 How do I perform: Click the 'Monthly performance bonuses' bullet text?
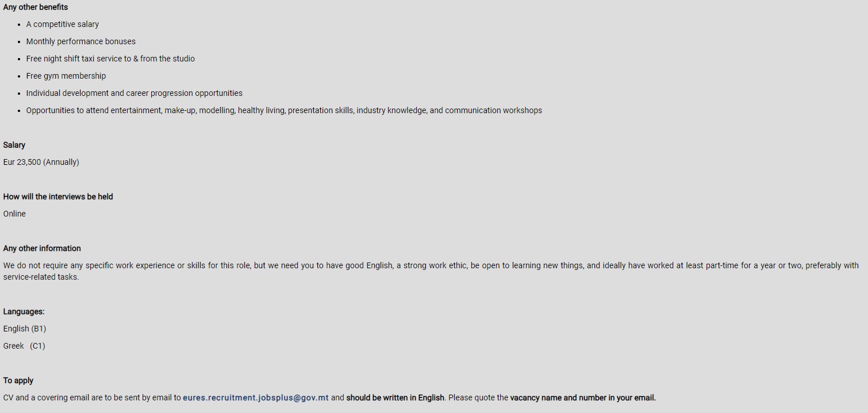pyautogui.click(x=81, y=41)
